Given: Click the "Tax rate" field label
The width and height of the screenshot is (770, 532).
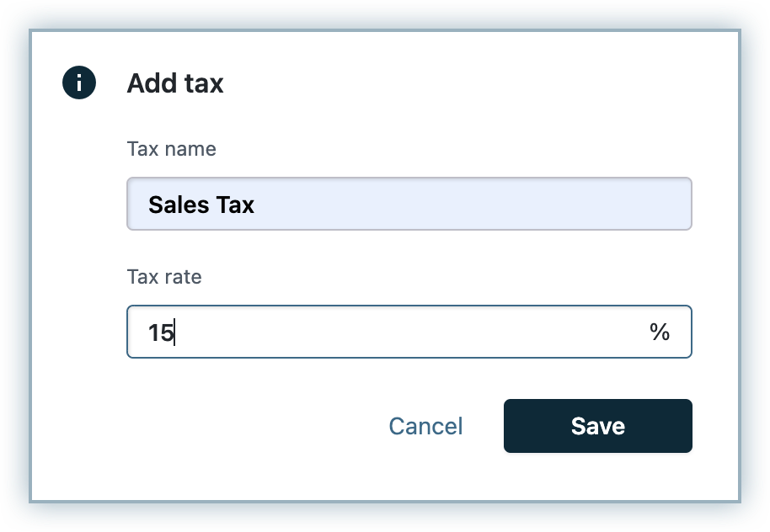Looking at the screenshot, I should (x=164, y=277).
